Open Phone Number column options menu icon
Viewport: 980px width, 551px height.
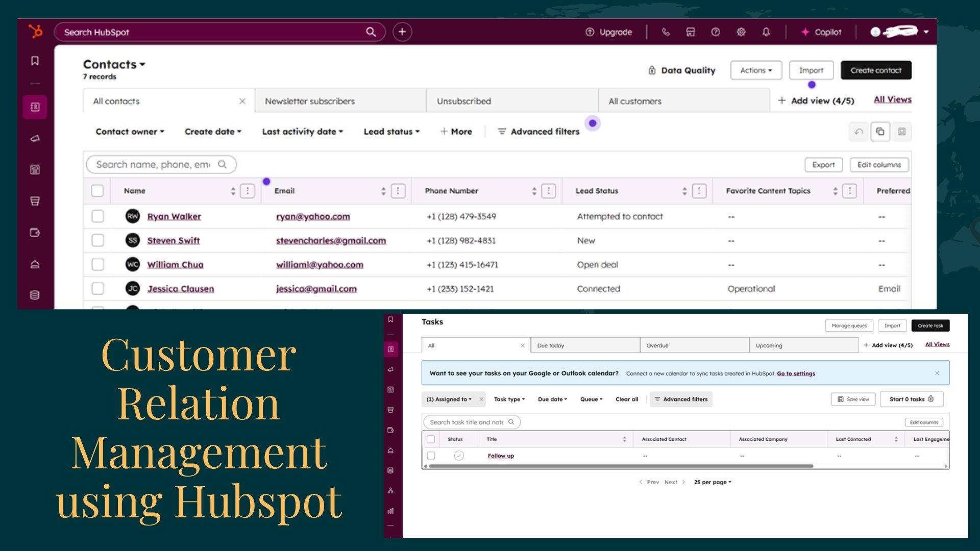549,191
